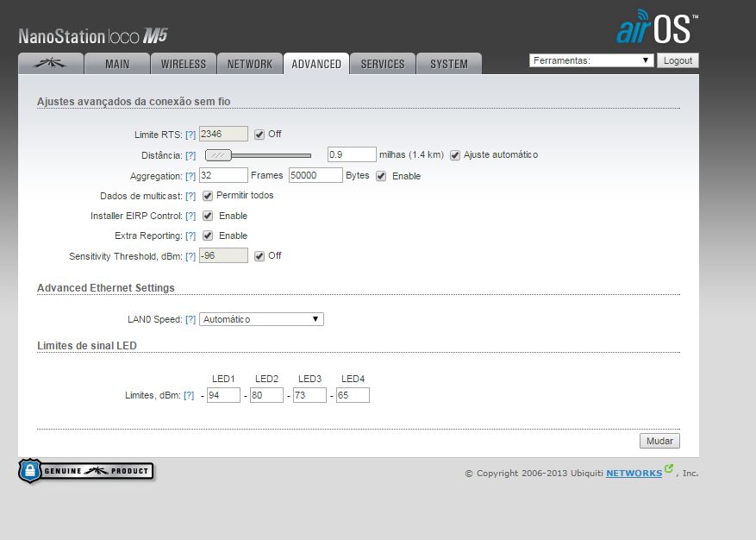Screen dimensions: 756x540
Task: Open the SERVICES tab
Action: point(383,64)
